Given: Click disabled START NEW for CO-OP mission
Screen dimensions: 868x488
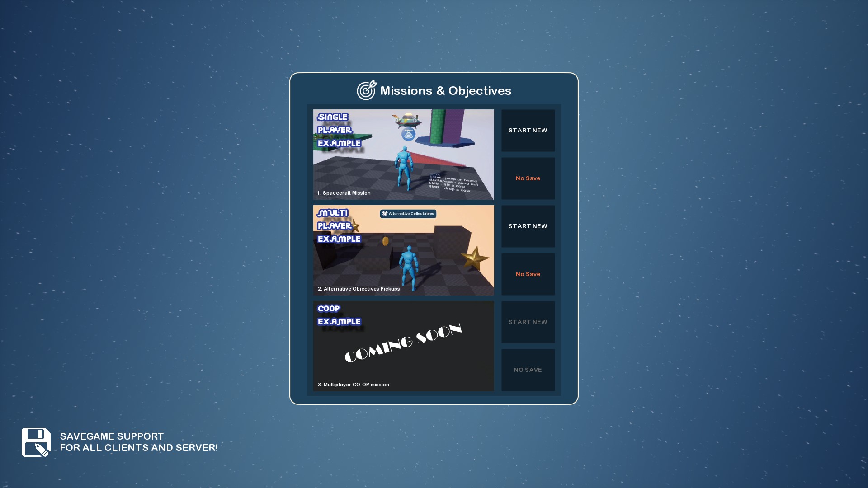Looking at the screenshot, I should pyautogui.click(x=528, y=322).
